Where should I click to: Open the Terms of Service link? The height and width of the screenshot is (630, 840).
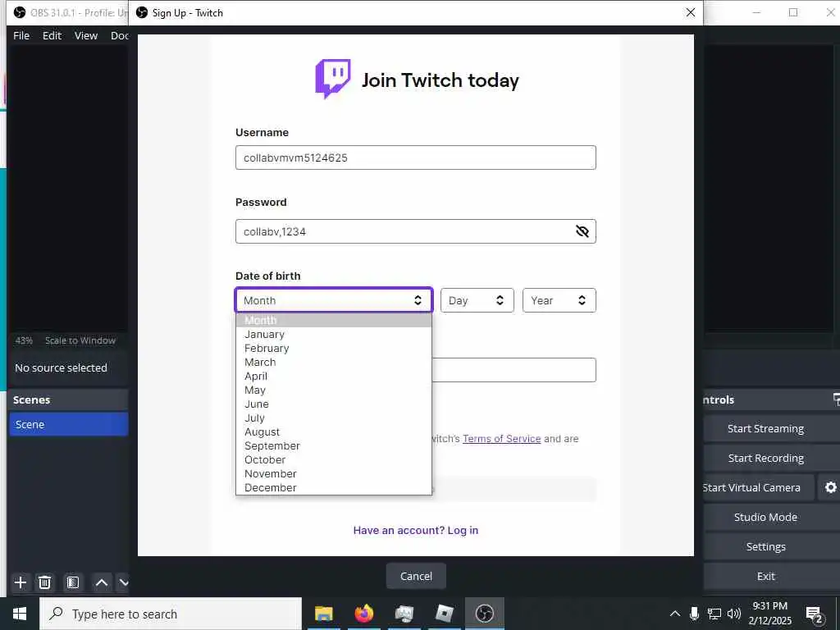point(501,439)
